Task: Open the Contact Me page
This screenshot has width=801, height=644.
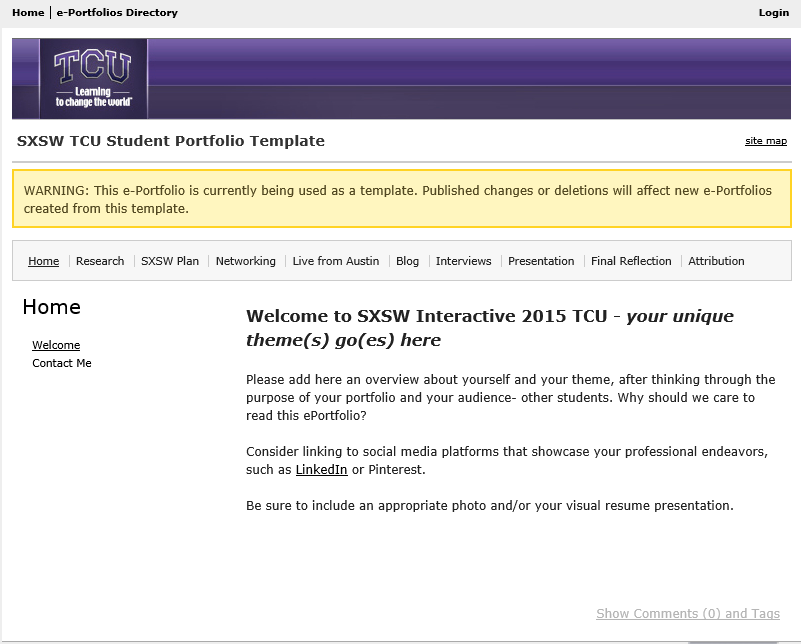Action: coord(60,364)
